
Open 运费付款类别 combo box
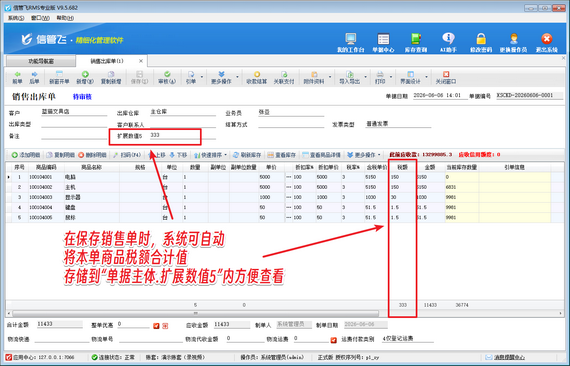[407, 338]
